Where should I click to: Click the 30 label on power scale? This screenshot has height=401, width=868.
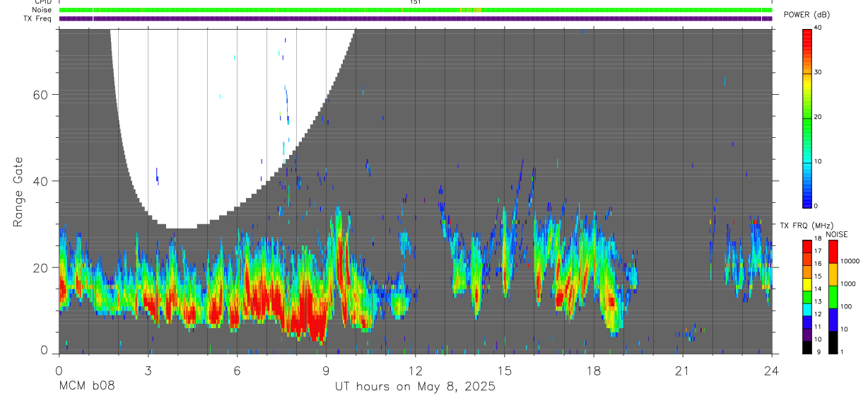click(818, 72)
